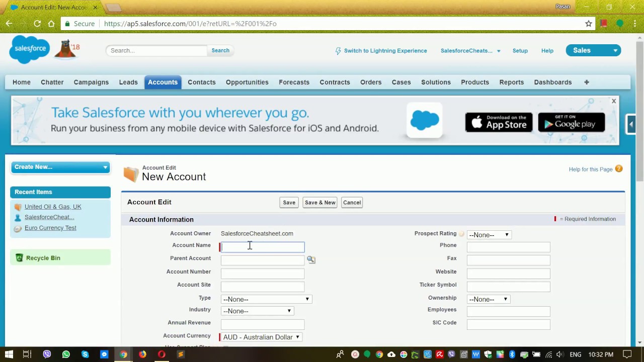This screenshot has width=644, height=362.
Task: Go to the Forecasts tab
Action: tap(294, 82)
